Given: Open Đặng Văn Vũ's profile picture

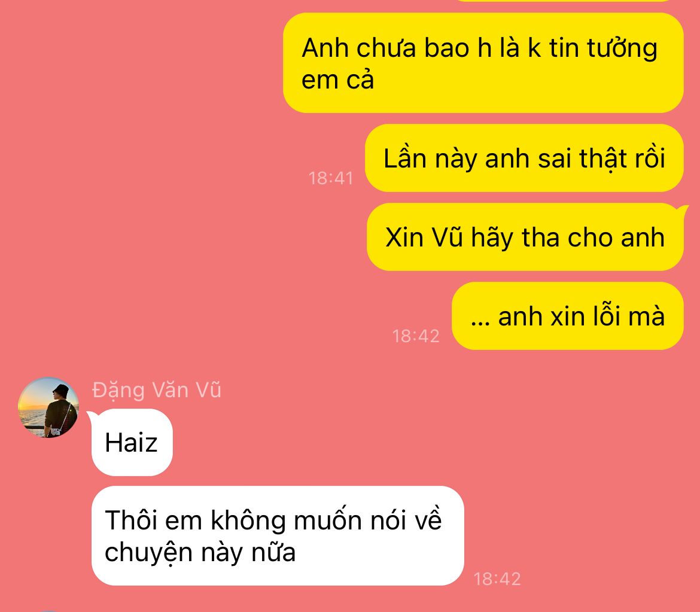Looking at the screenshot, I should click(x=48, y=407).
